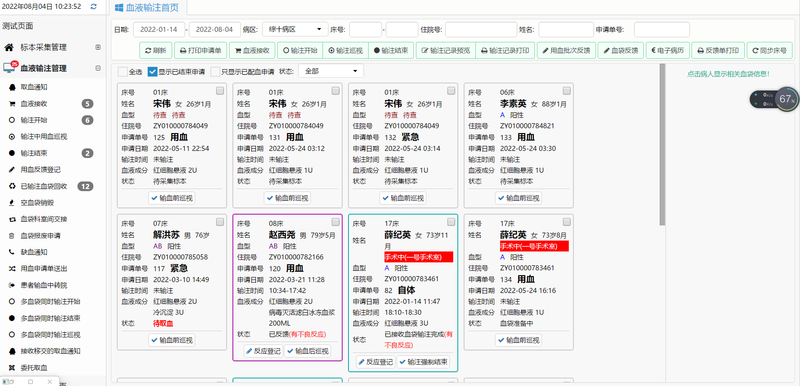
Task: Click the bell icon for 取血通知
Action: (x=12, y=87)
